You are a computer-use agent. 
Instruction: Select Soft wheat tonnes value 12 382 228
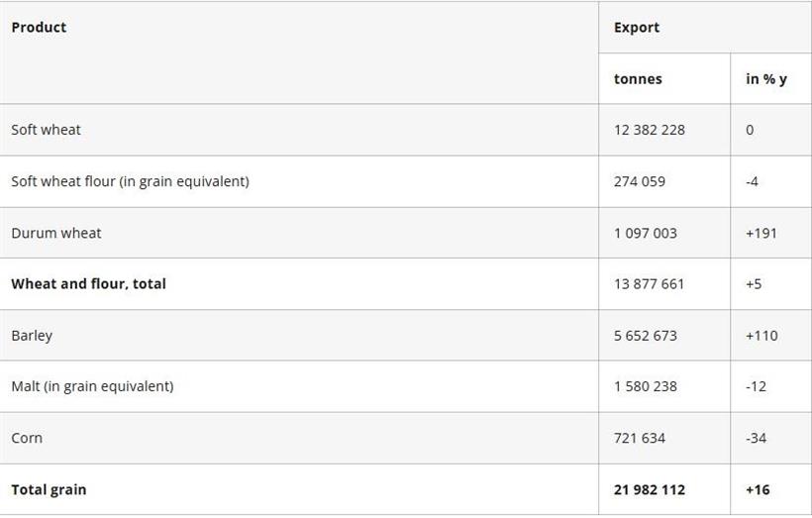[x=650, y=130]
